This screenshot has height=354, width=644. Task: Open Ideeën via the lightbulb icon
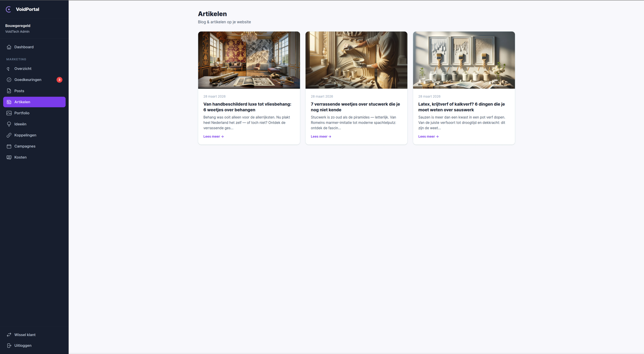[x=9, y=124]
